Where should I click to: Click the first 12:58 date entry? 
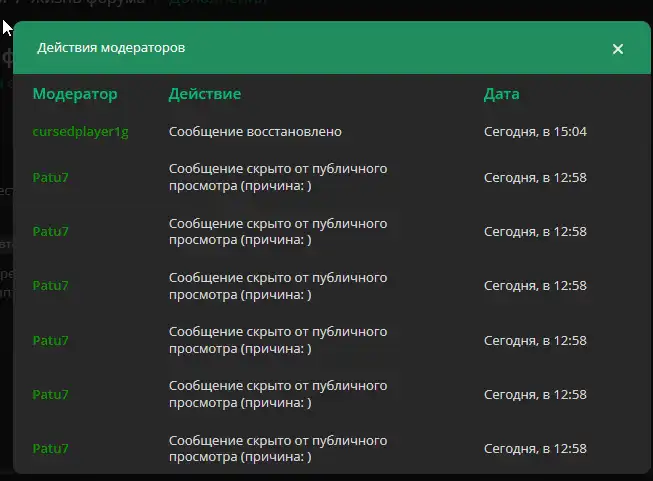pyautogui.click(x=534, y=177)
